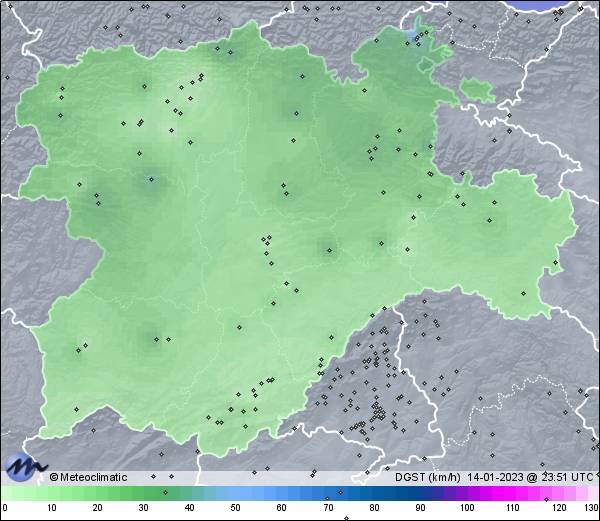Click the scale label 90
The image size is (600, 521).
[x=420, y=508]
